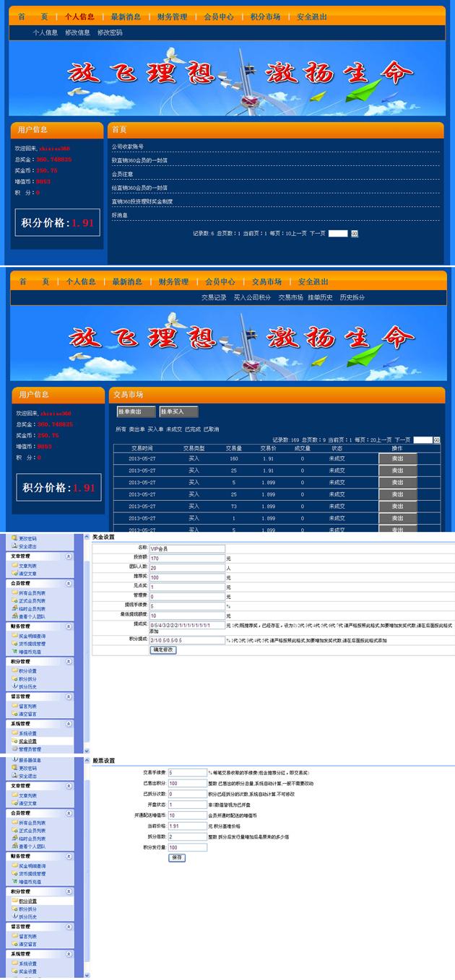This screenshot has height=980, width=455.
Task: Filter trades by 已完成 status
Action: click(192, 429)
